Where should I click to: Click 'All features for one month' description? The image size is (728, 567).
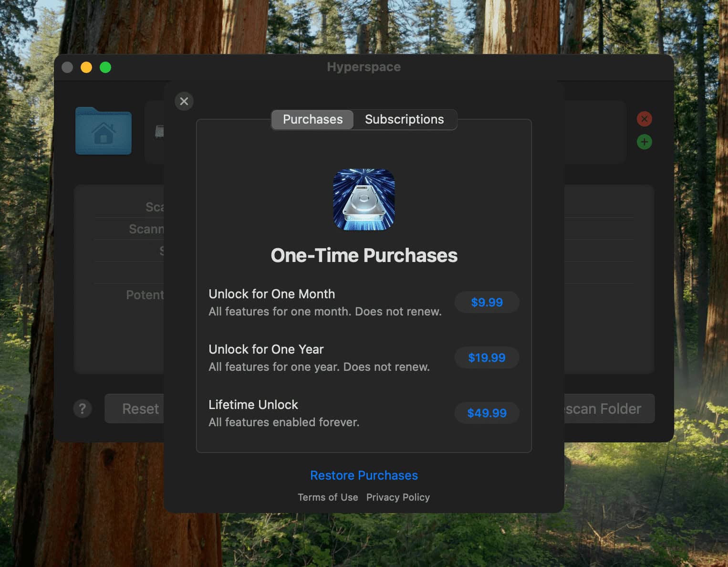tap(325, 312)
